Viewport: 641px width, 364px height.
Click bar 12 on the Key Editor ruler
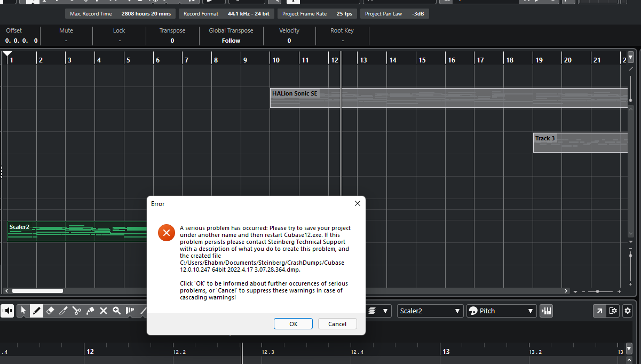90,351
